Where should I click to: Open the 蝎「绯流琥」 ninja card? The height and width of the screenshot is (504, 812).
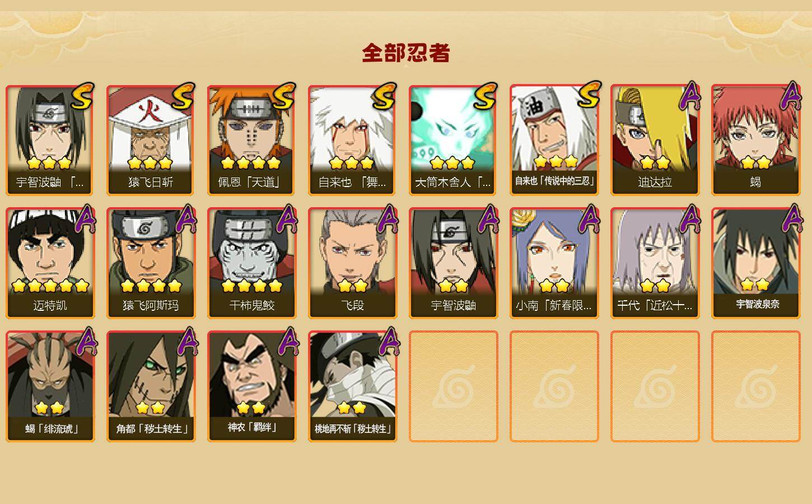tap(50, 386)
